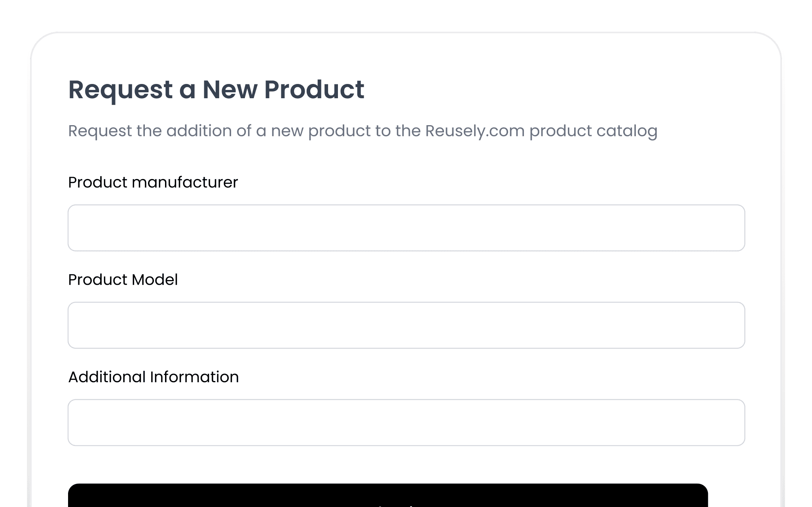Screen dimensions: 812x507
Task: Click the 'Product manufacturer' field label
Action: point(153,183)
